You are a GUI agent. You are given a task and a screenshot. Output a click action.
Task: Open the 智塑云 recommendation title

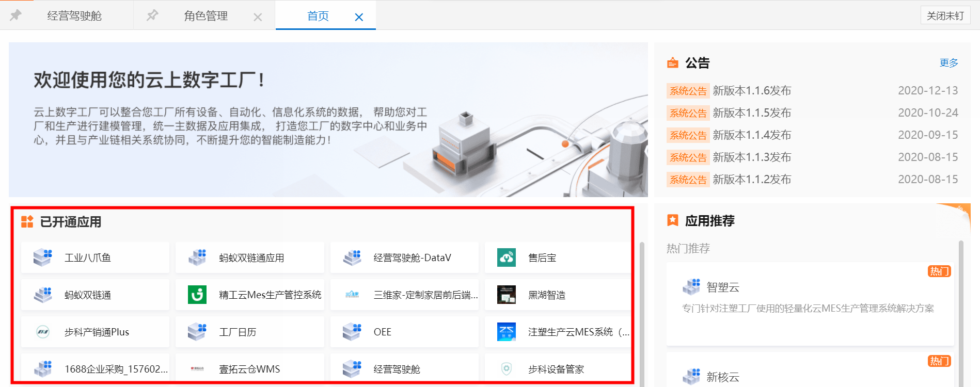coord(723,287)
